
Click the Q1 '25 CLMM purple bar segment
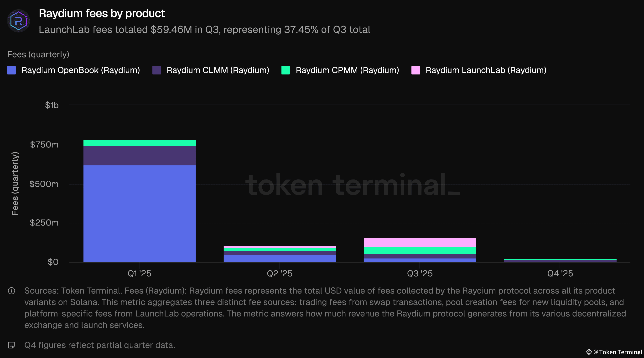pos(140,156)
